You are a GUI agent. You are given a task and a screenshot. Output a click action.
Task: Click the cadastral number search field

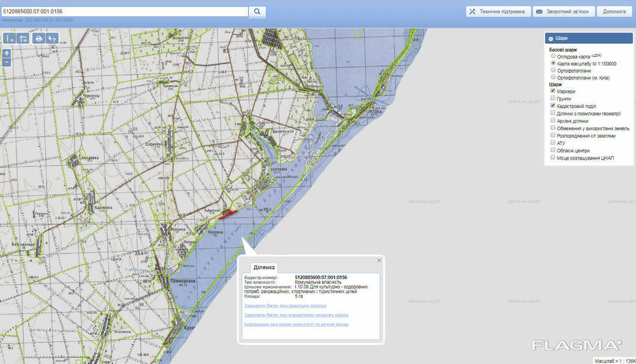click(x=124, y=11)
